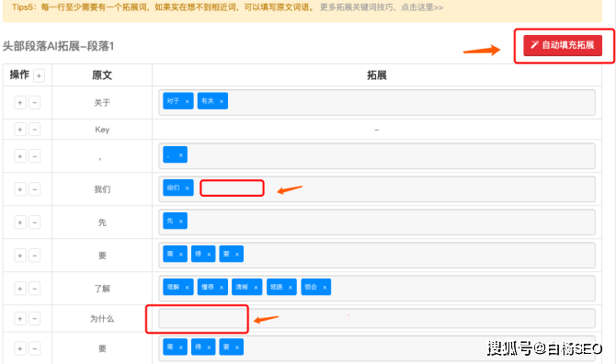Click the 拓展 tag box in 先 row
616x364 pixels.
tap(377, 222)
